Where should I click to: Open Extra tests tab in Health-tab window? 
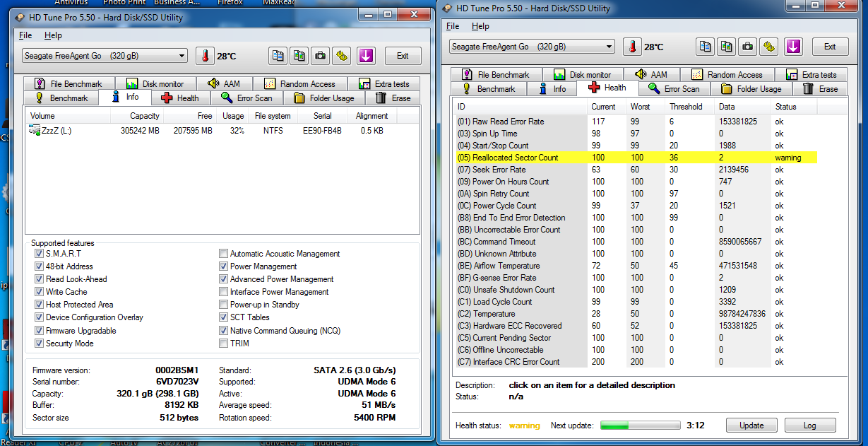[811, 74]
